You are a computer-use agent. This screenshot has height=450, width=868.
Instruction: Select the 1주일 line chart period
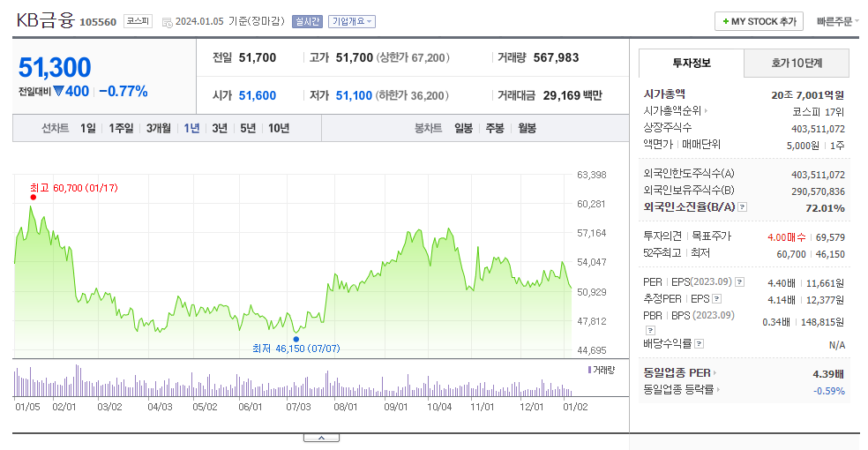pyautogui.click(x=121, y=129)
